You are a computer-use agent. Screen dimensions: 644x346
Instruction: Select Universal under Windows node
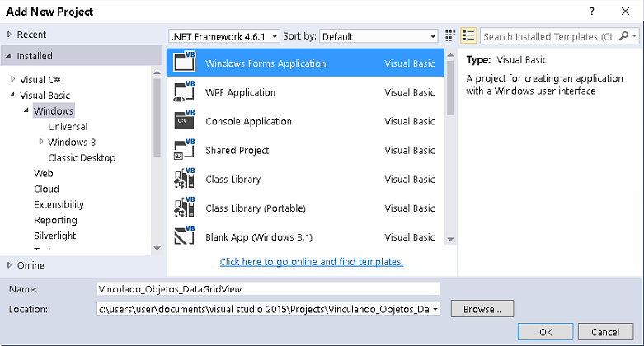pos(68,127)
